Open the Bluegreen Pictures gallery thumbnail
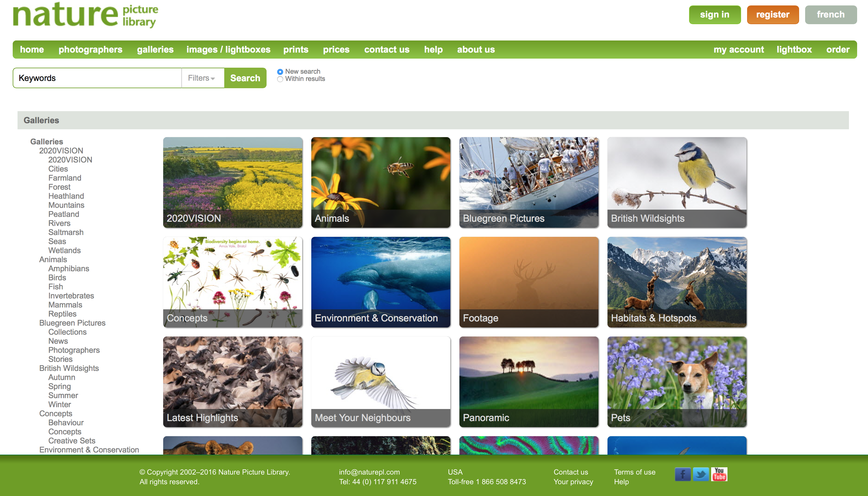868x496 pixels. tap(529, 182)
